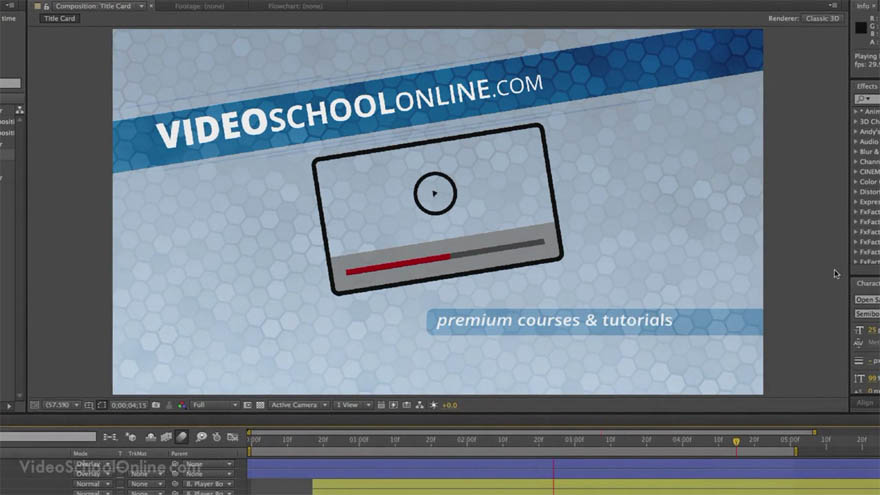Toggle always preview this view
This screenshot has height=495, width=880.
pos(35,405)
